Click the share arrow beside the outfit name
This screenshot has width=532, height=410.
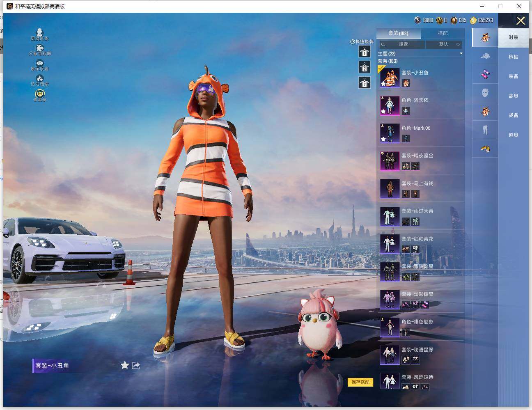[x=136, y=365]
